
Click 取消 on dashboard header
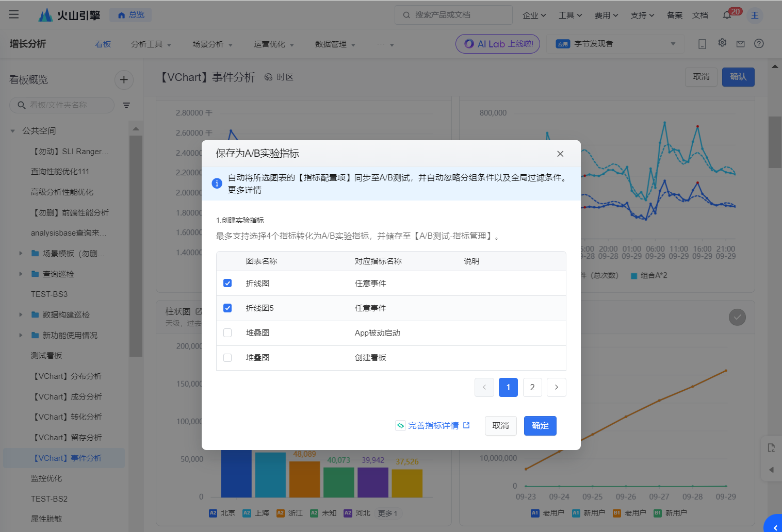coord(701,77)
